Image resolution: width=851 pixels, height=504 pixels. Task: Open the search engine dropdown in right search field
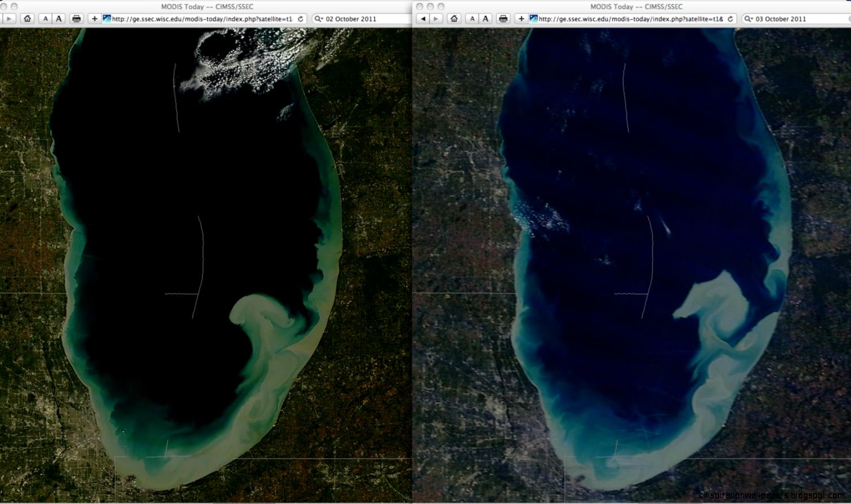pos(747,19)
